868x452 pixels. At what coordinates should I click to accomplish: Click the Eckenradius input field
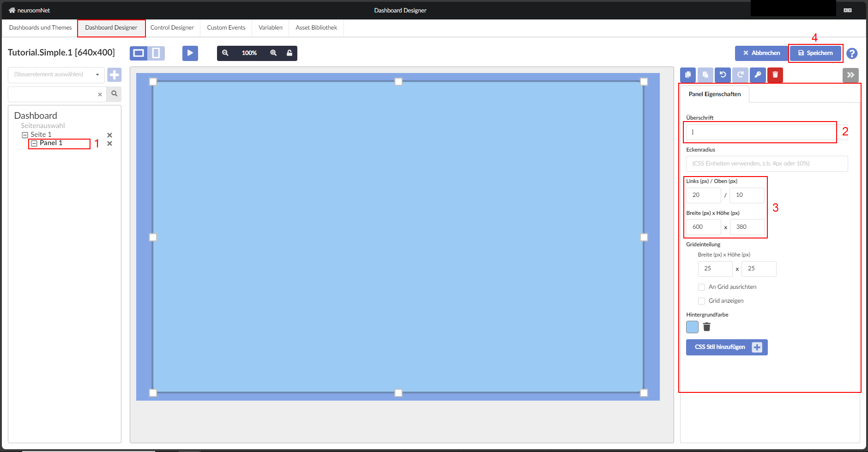pos(766,164)
